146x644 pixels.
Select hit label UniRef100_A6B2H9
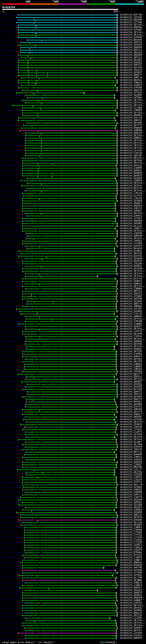[131, 638]
